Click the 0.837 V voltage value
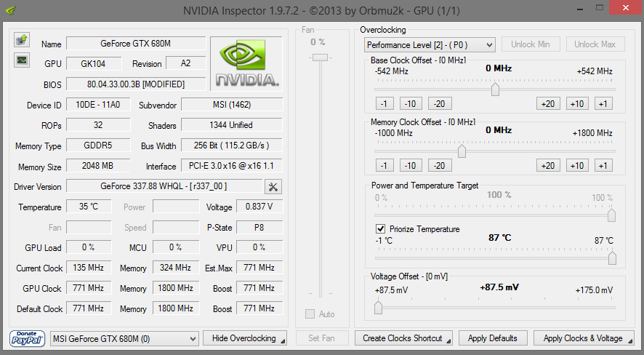Image resolution: width=644 pixels, height=355 pixels. coord(259,207)
